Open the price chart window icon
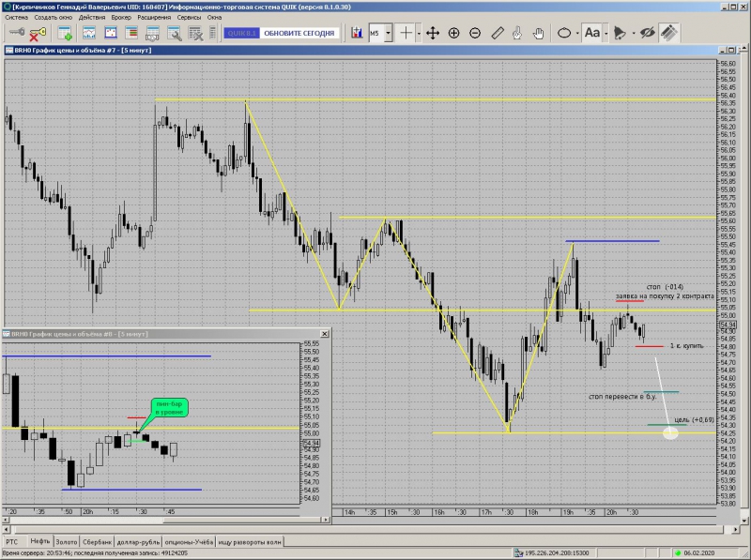 [x=89, y=33]
